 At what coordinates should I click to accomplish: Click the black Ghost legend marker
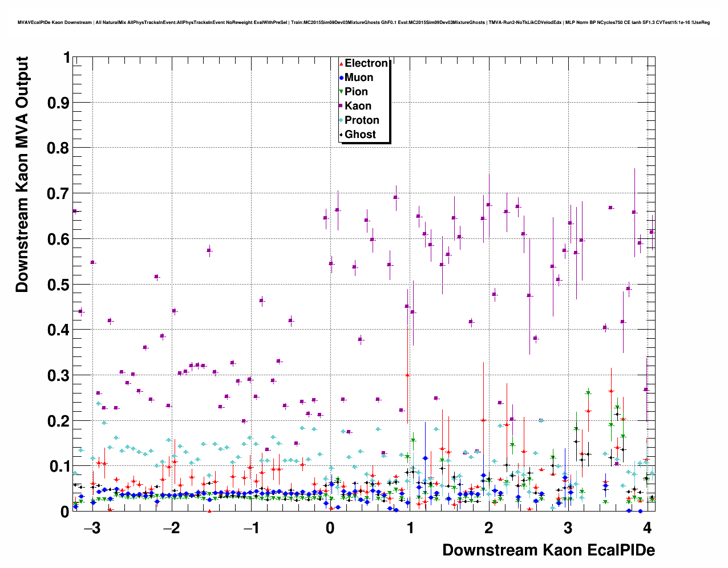(x=341, y=135)
